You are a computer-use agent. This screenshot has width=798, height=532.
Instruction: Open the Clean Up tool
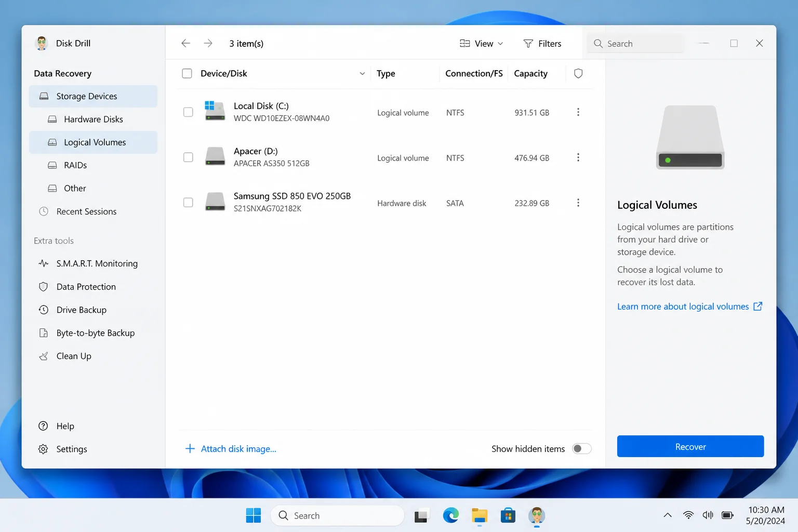pyautogui.click(x=93, y=356)
